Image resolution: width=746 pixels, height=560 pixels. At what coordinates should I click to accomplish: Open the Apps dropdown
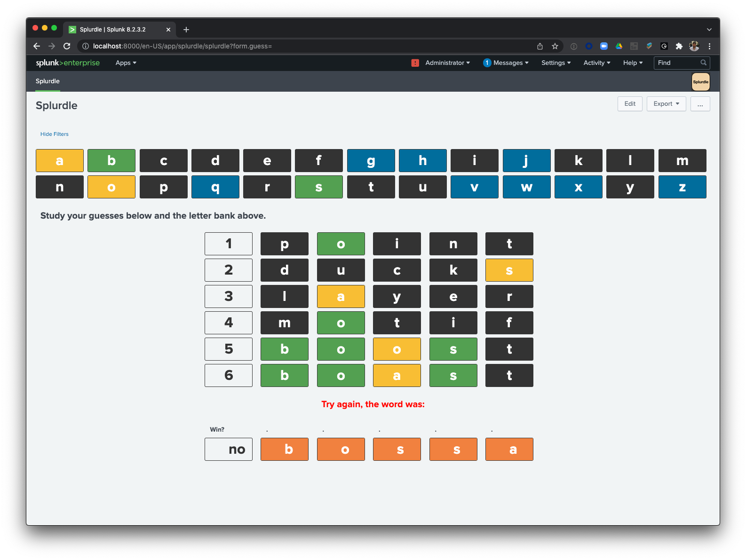[x=126, y=63]
